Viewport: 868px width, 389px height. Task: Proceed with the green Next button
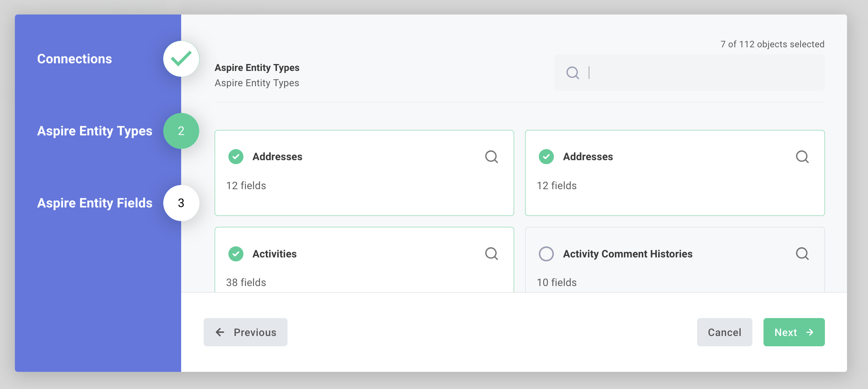794,332
